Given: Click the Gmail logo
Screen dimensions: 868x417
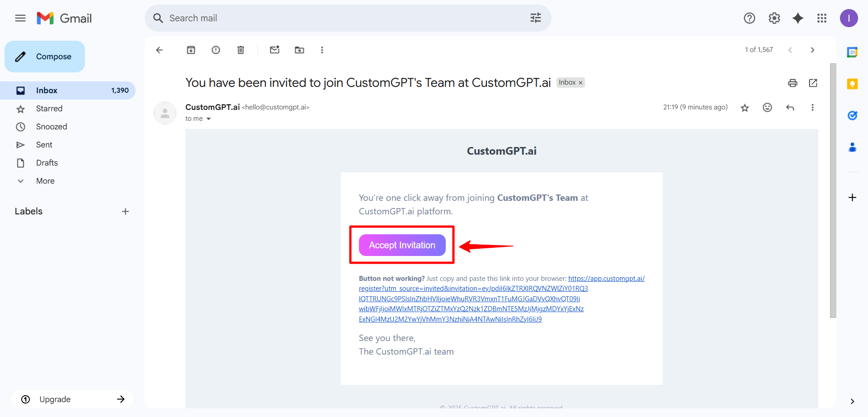Looking at the screenshot, I should pos(64,18).
